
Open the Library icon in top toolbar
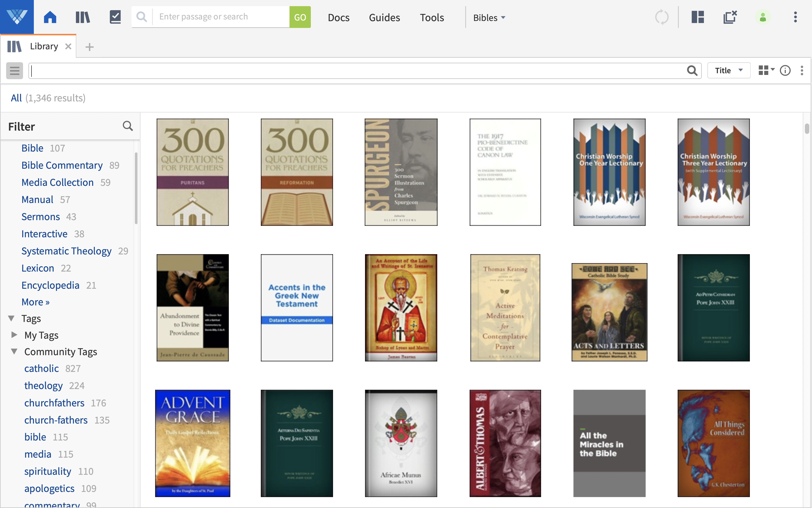point(82,17)
